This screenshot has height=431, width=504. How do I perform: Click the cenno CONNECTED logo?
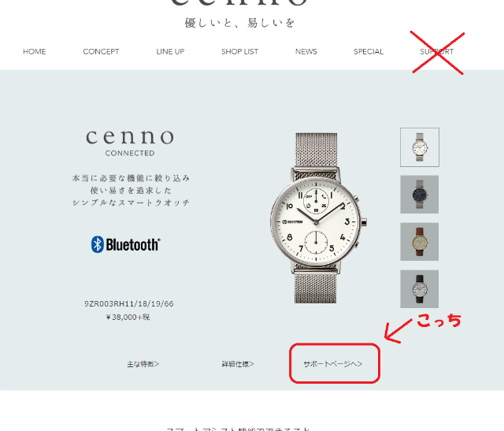[x=130, y=143]
